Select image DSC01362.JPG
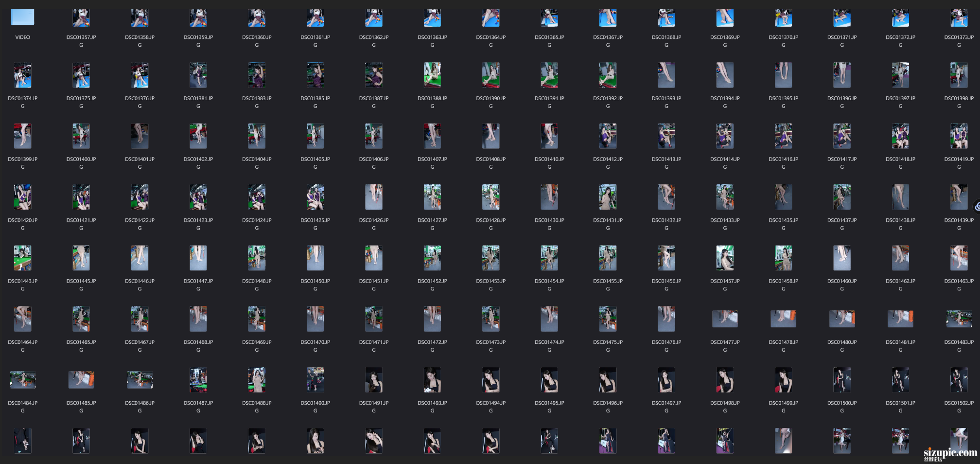Screen dimensions: 980x464 374,18
